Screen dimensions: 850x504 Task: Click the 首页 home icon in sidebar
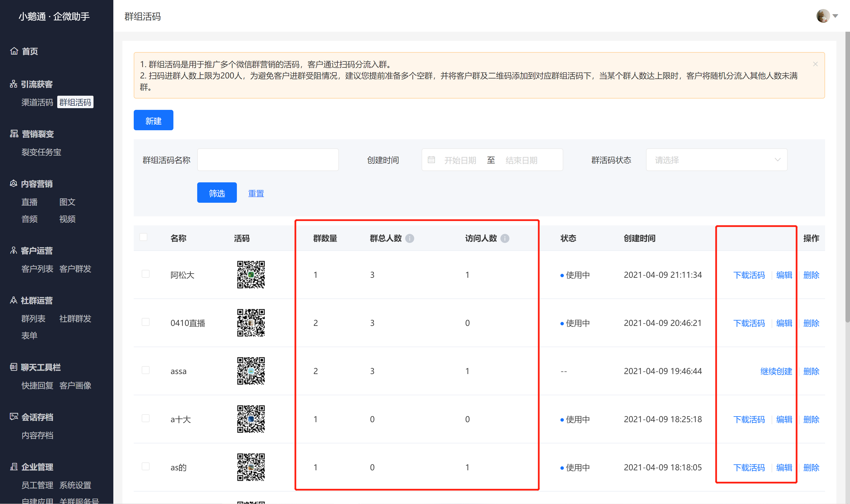[14, 51]
